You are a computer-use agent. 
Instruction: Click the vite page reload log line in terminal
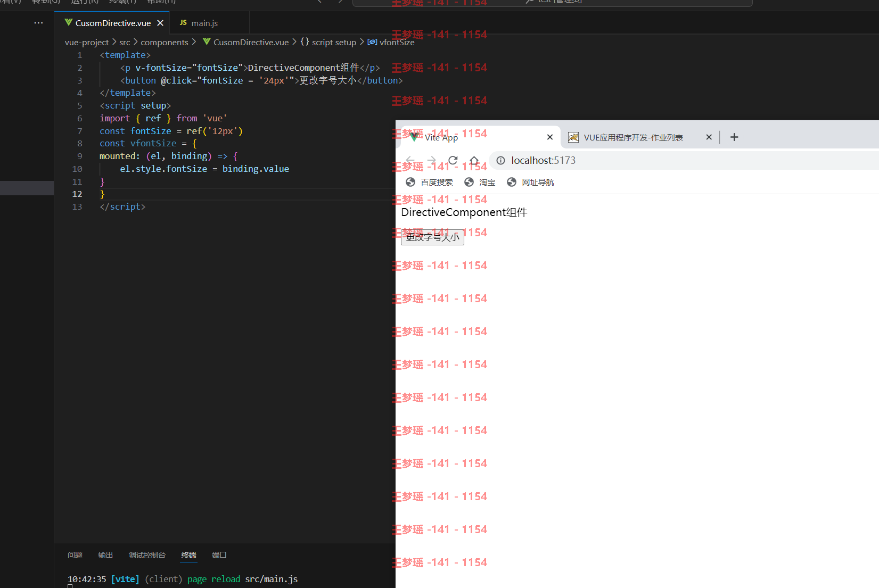click(183, 579)
